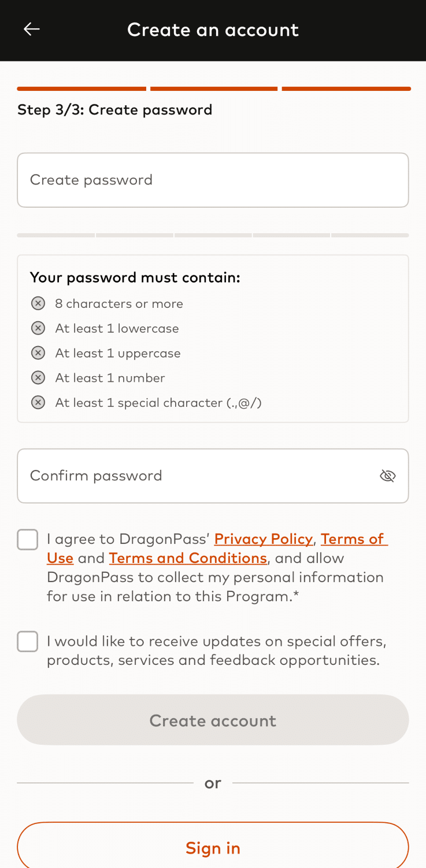Focus the Create password field
The image size is (426, 868).
pos(213,180)
